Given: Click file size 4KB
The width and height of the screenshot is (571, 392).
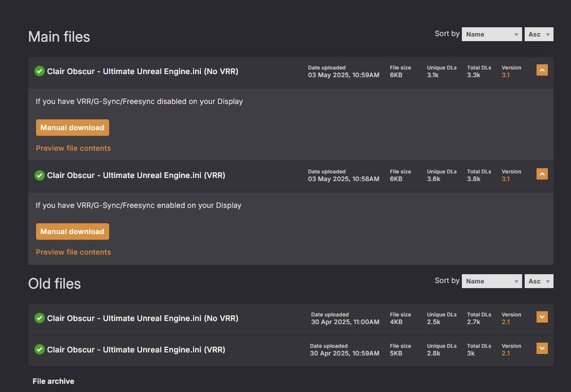Looking at the screenshot, I should coord(396,322).
